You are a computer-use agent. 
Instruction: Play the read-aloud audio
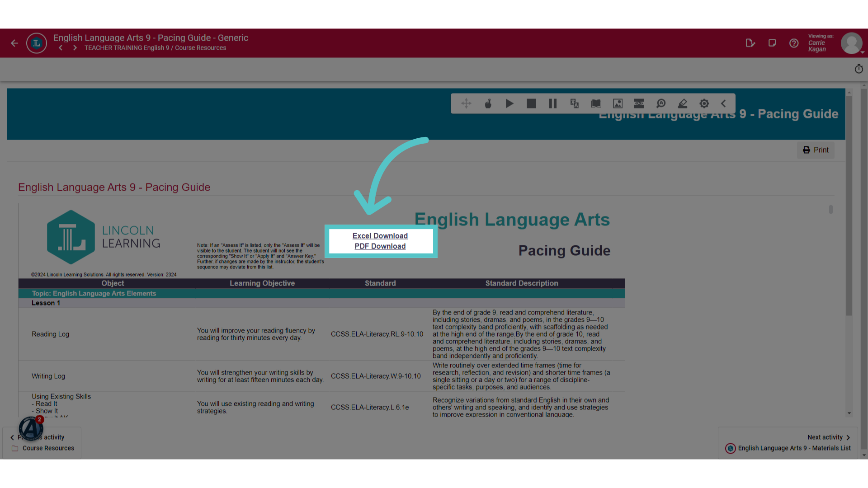(x=509, y=103)
